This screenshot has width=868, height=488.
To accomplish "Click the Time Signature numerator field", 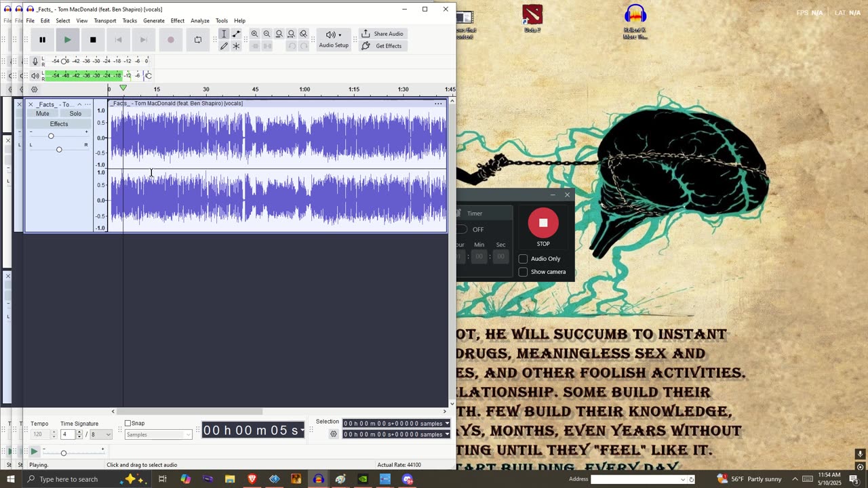I will pyautogui.click(x=67, y=434).
